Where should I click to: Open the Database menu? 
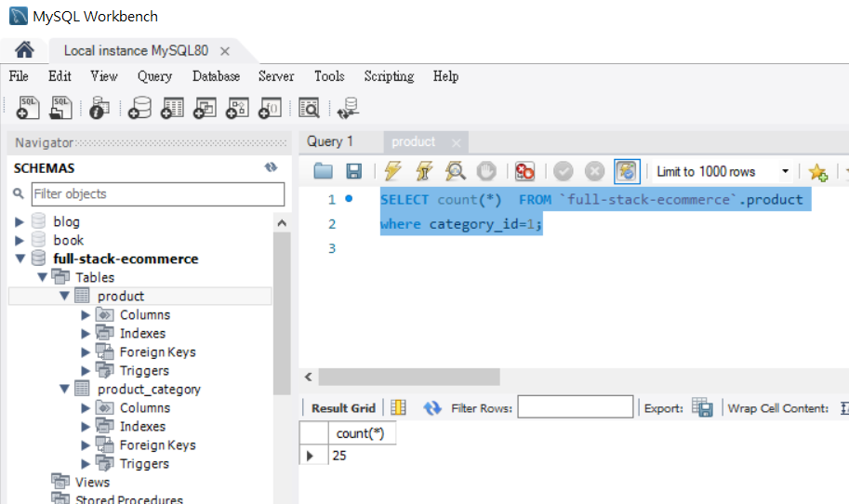[x=216, y=76]
